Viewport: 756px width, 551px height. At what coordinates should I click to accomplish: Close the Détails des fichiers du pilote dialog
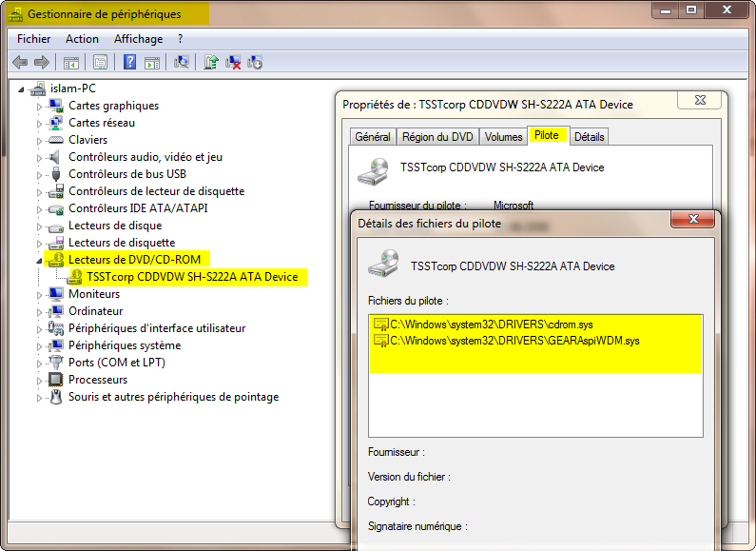[x=692, y=221]
